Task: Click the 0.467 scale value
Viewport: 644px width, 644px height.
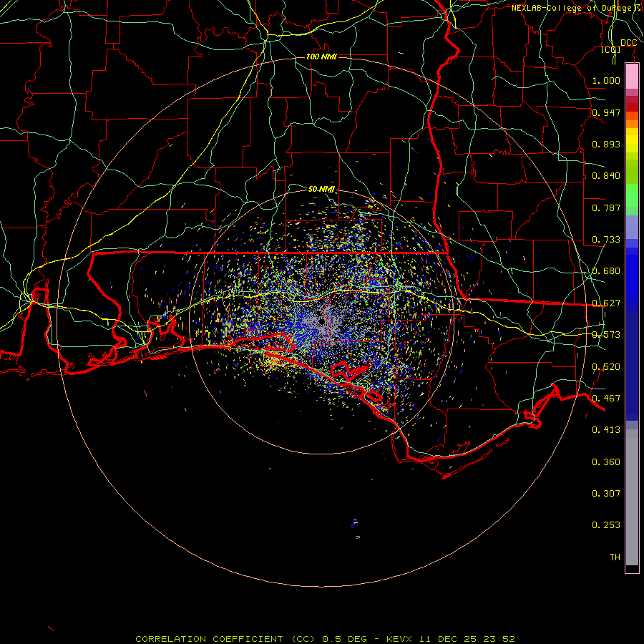Action: click(606, 399)
